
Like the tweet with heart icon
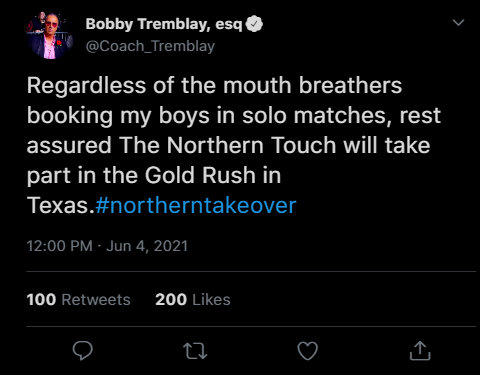(x=307, y=351)
